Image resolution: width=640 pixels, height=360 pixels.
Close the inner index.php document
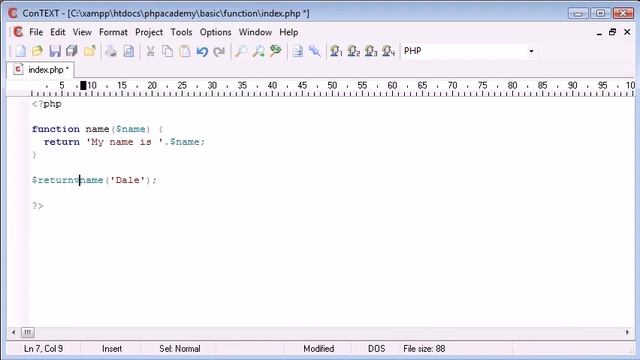[x=627, y=32]
